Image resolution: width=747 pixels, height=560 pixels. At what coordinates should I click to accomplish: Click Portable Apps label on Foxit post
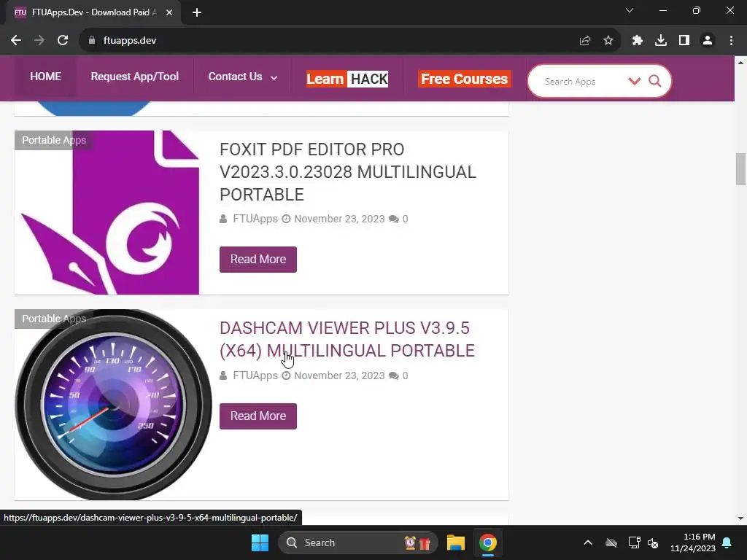click(54, 140)
